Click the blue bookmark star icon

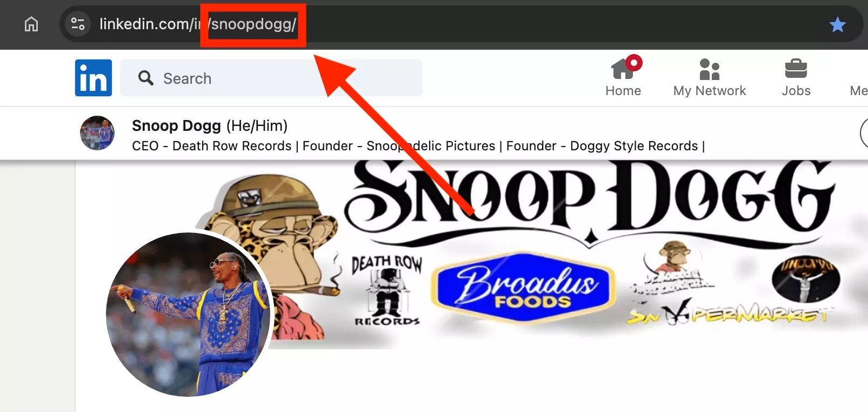(837, 24)
